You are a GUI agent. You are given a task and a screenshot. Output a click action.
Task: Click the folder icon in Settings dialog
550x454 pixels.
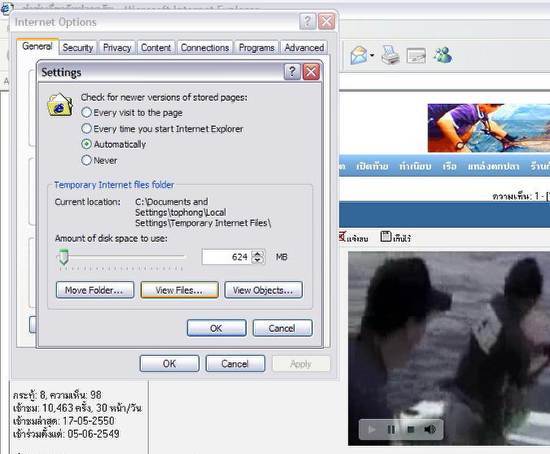(60, 105)
